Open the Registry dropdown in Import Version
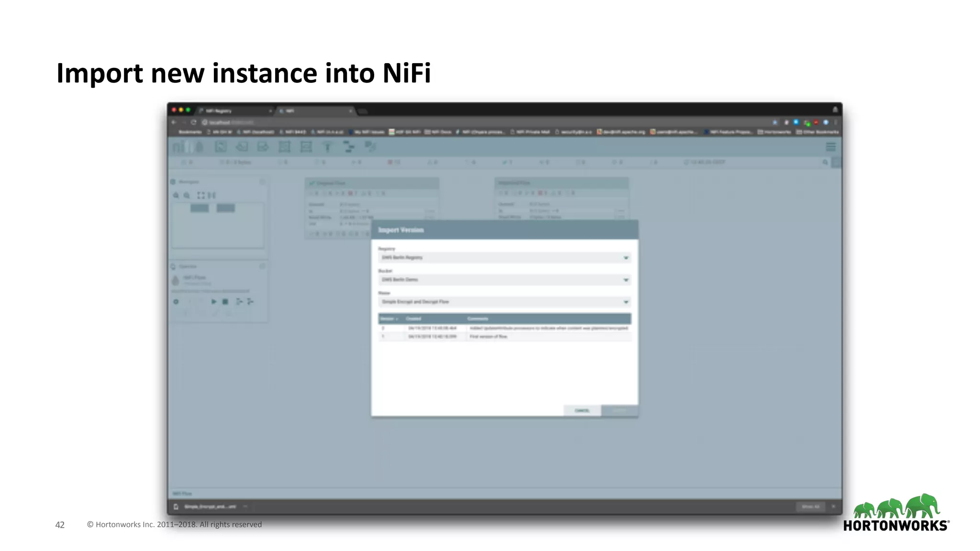Screen dimensions: 980x551 coord(504,258)
